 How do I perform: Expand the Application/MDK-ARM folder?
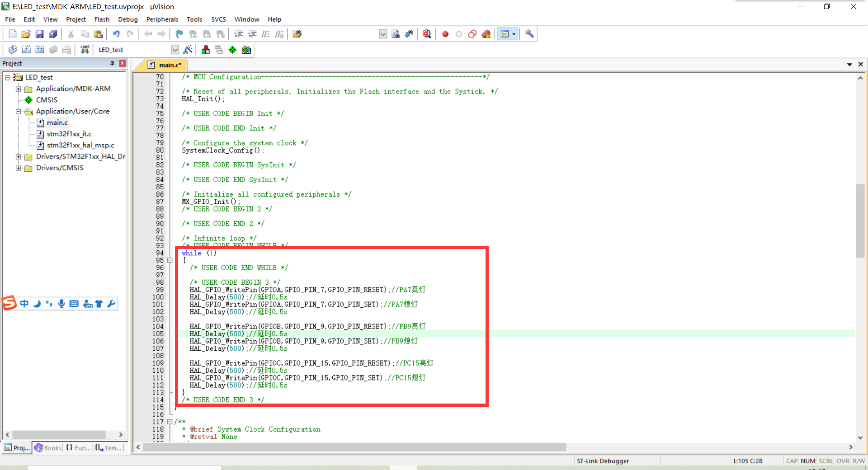tap(19, 89)
